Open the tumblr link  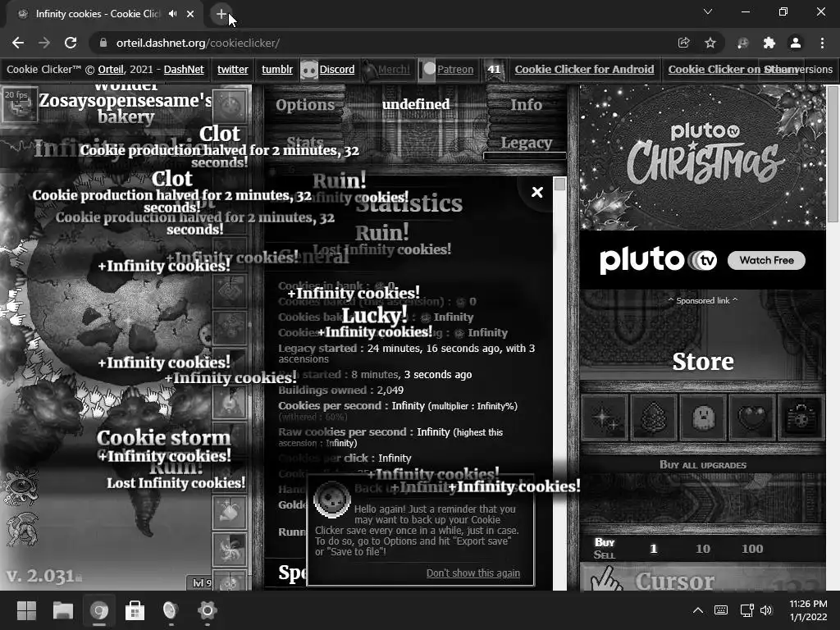coord(277,69)
